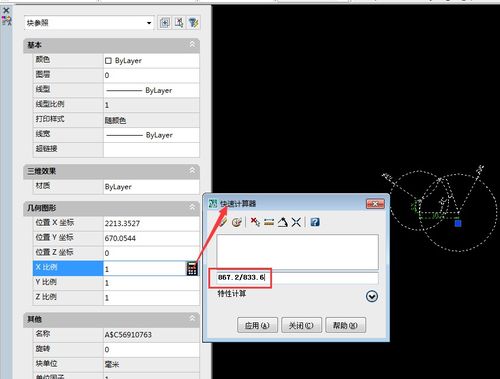
Task: Open the 块参照 object type dropdown
Action: [x=89, y=23]
